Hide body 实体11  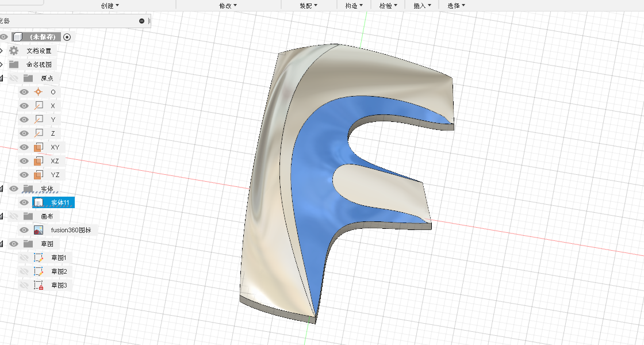(24, 202)
